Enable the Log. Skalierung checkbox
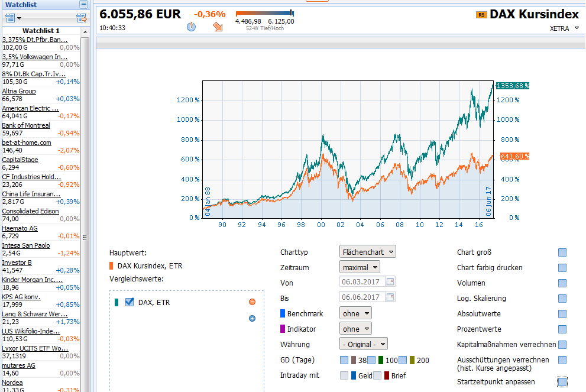This screenshot has width=586, height=392. point(562,299)
